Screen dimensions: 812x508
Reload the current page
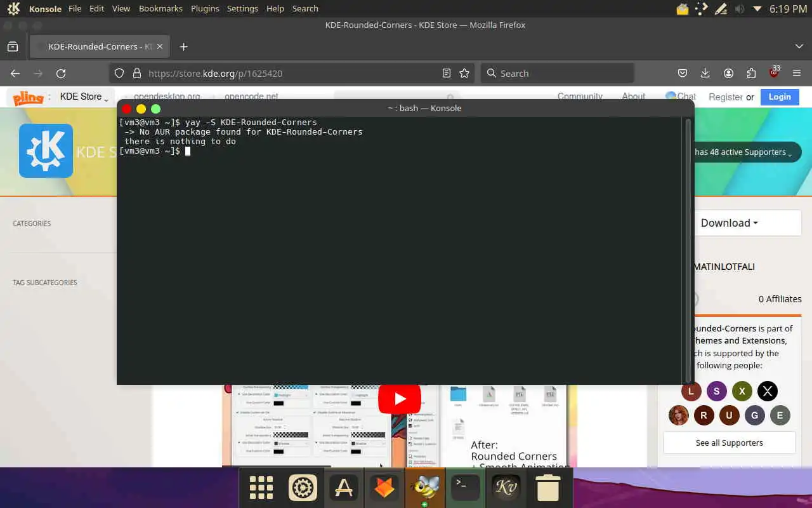pyautogui.click(x=61, y=73)
